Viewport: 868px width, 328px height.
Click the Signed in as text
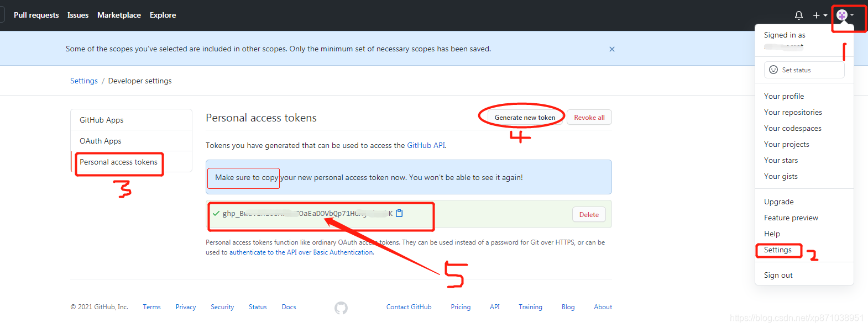785,35
